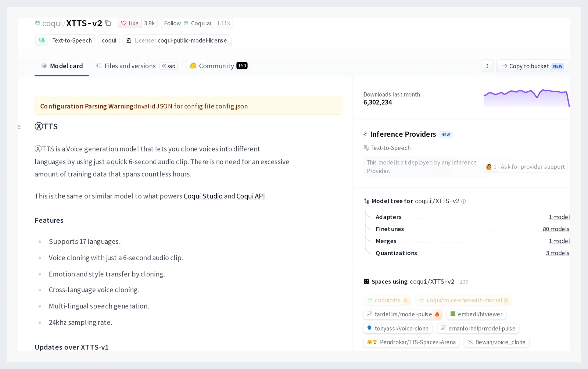Switch to the Model card tab

[62, 66]
